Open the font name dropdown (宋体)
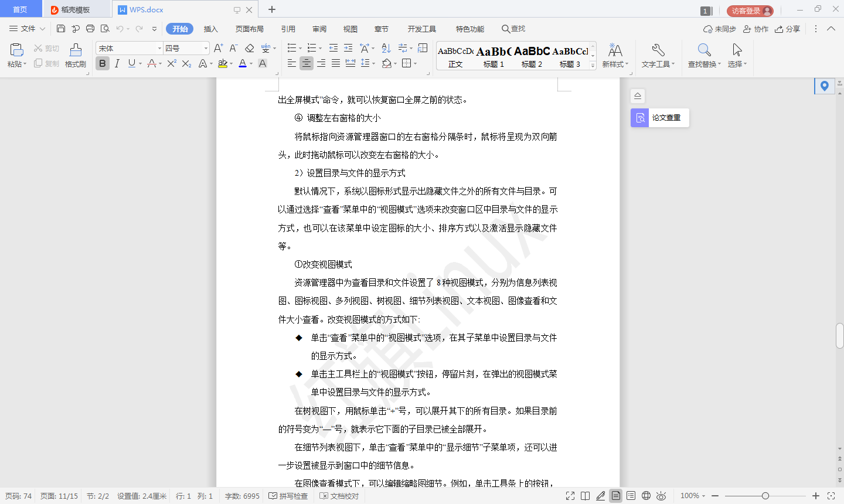This screenshot has height=504, width=844. 159,48
